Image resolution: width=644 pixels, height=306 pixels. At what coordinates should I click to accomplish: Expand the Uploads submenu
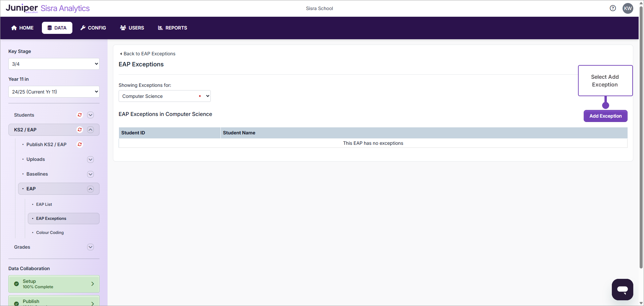coord(90,160)
